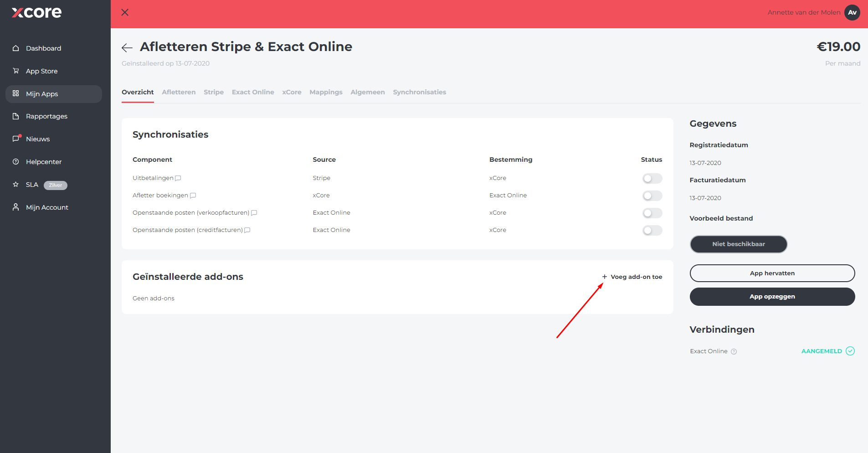Click the comment icon beside creditfacturen

pyautogui.click(x=247, y=230)
